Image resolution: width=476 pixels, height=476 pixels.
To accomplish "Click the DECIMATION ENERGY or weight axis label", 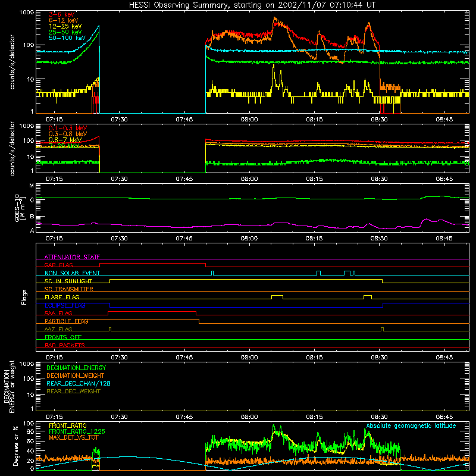I will (x=9, y=386).
